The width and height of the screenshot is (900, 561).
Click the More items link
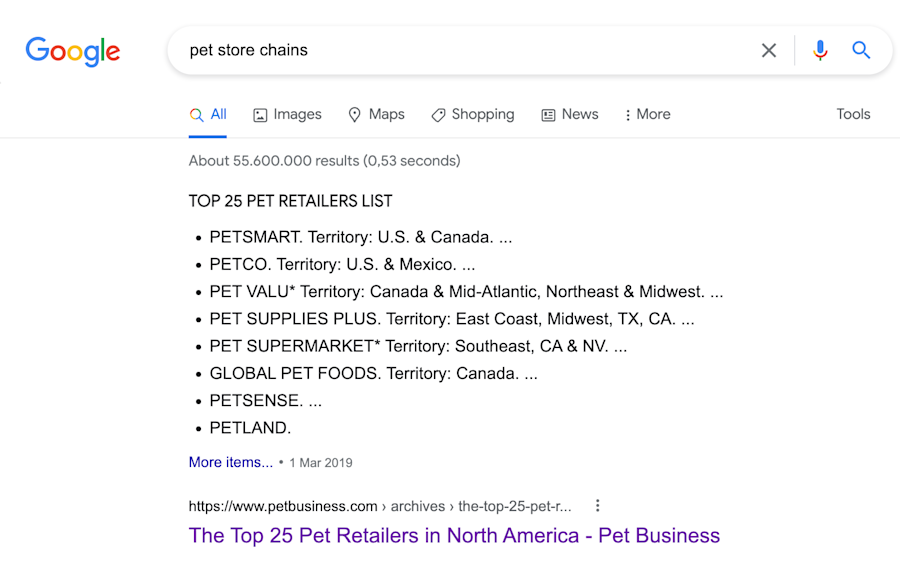point(230,462)
